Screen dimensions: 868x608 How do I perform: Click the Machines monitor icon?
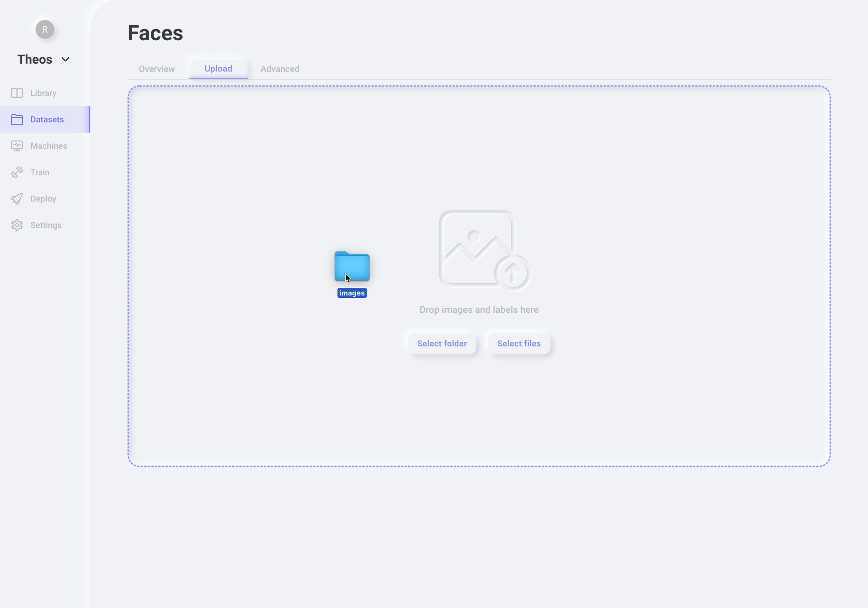tap(17, 146)
